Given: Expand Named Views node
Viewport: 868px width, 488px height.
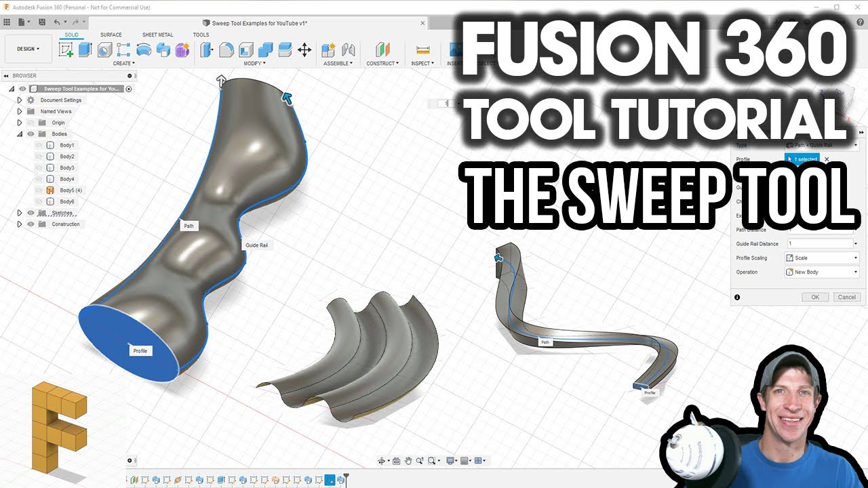Looking at the screenshot, I should pos(20,111).
